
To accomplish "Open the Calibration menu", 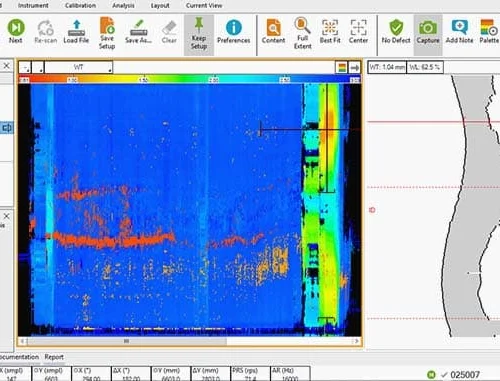I will [x=80, y=6].
